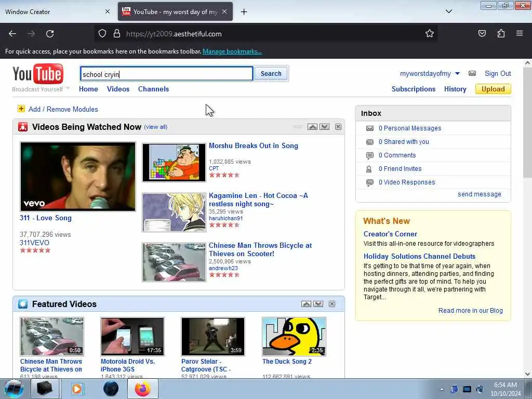
Task: Click the taskbar clock showing 6:54 AM
Action: 506,389
